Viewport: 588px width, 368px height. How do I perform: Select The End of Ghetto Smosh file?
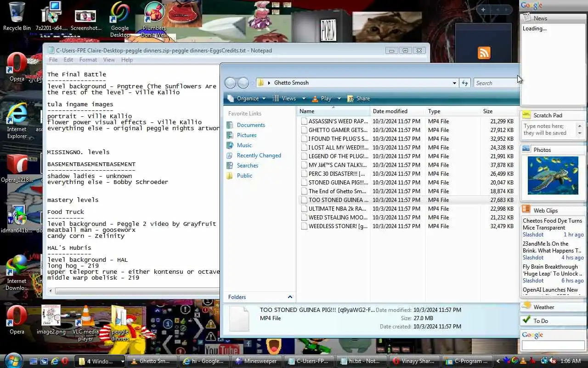(x=335, y=191)
